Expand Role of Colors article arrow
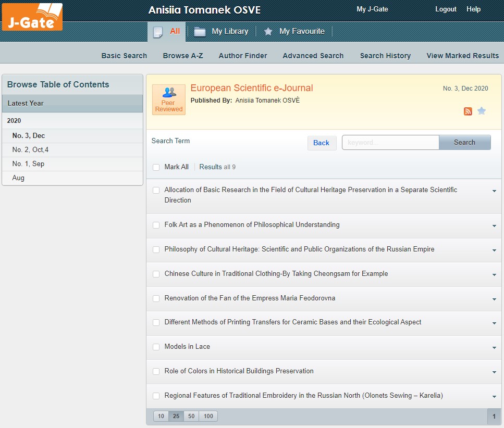Screen dimensions: 504x428 [x=494, y=372]
